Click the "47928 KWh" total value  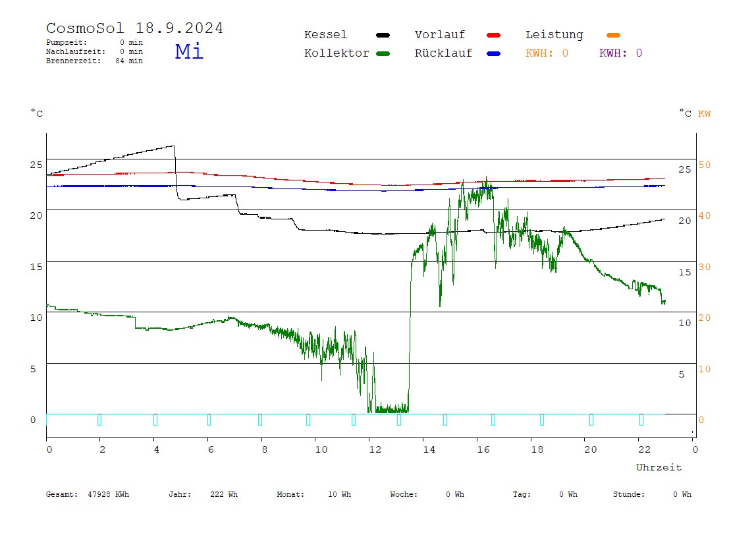pyautogui.click(x=109, y=494)
